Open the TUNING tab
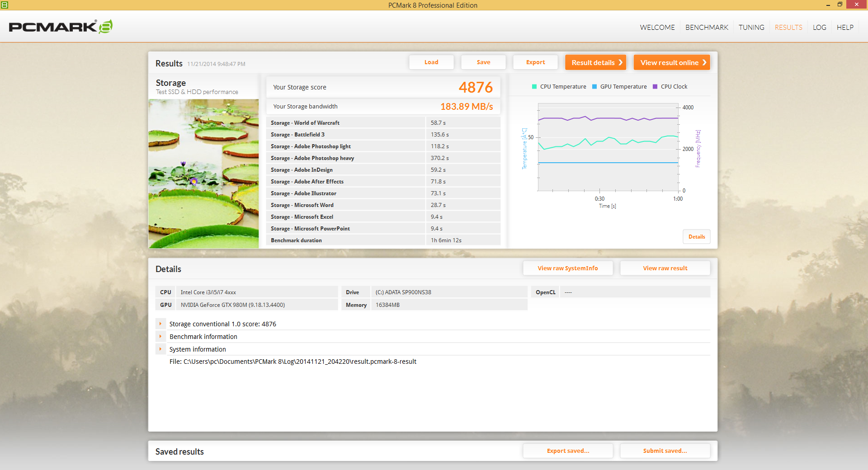This screenshot has width=868, height=470. point(751,27)
